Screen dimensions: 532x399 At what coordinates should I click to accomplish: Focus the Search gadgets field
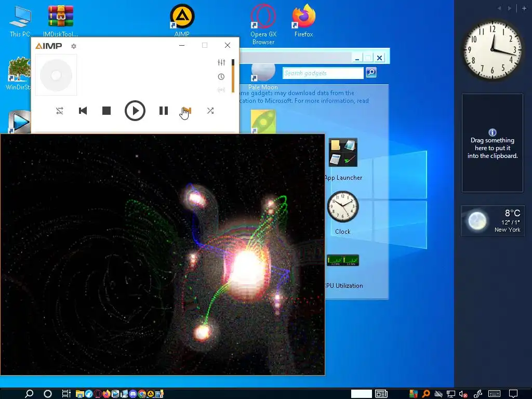click(323, 73)
